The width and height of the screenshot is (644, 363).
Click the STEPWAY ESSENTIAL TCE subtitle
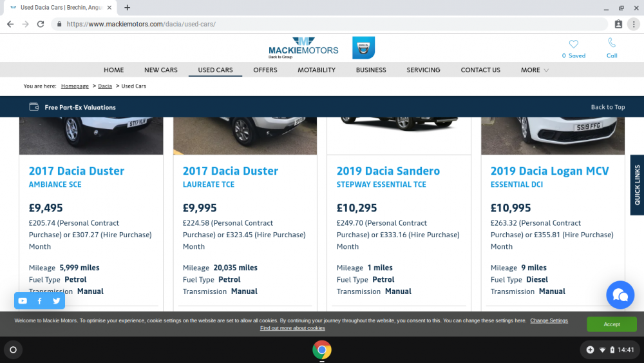[x=381, y=184]
